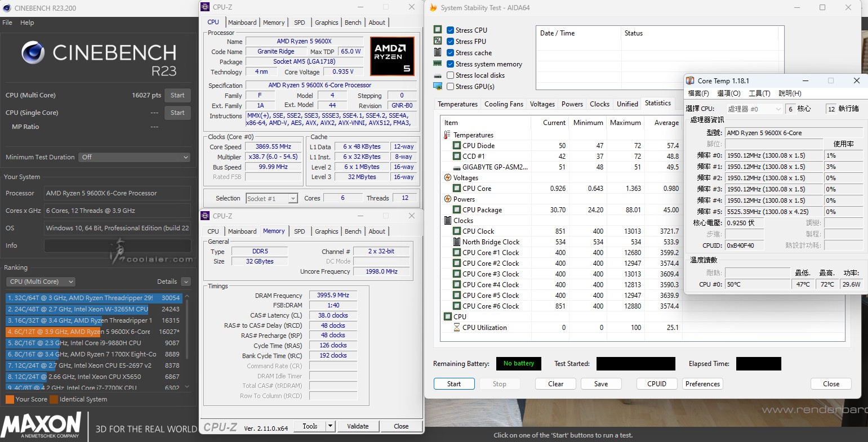Uncheck the Stress FPU checkbox

tap(450, 42)
